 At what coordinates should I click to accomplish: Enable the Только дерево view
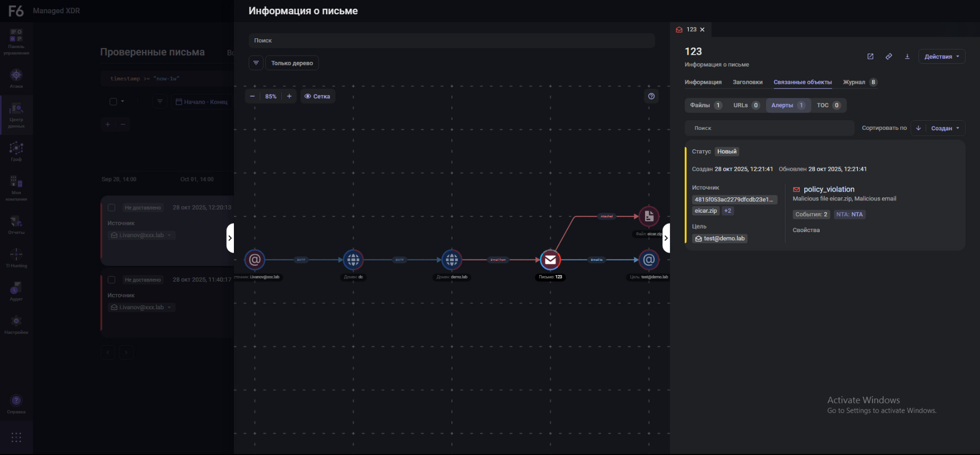click(292, 63)
